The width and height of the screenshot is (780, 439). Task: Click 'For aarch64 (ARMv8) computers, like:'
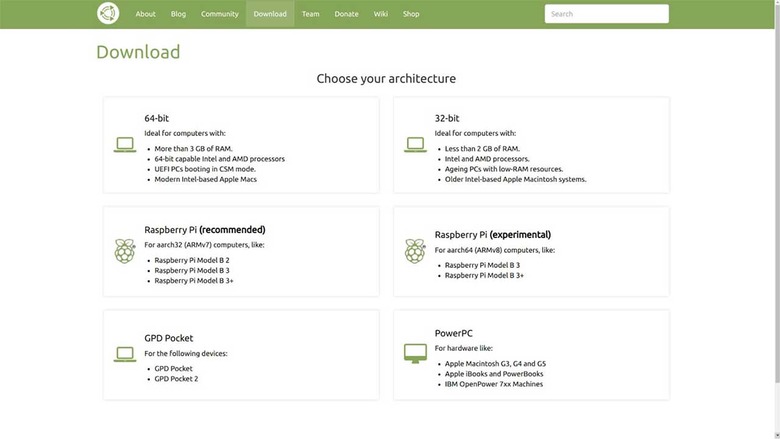point(494,250)
